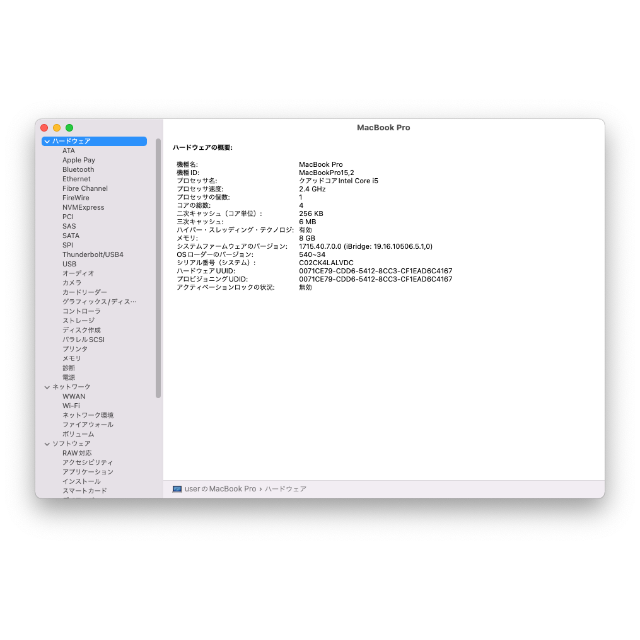Select Apple Pay in the sidebar
640x640 pixels.
79,160
